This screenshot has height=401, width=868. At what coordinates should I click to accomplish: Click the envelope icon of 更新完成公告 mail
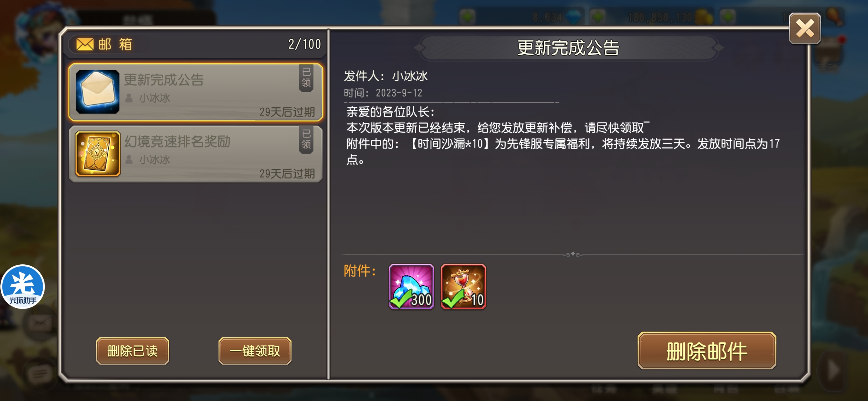pyautogui.click(x=98, y=92)
